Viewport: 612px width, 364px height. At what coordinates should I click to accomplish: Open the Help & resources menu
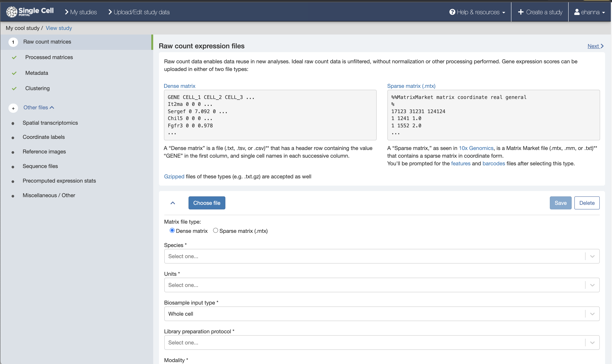[477, 12]
